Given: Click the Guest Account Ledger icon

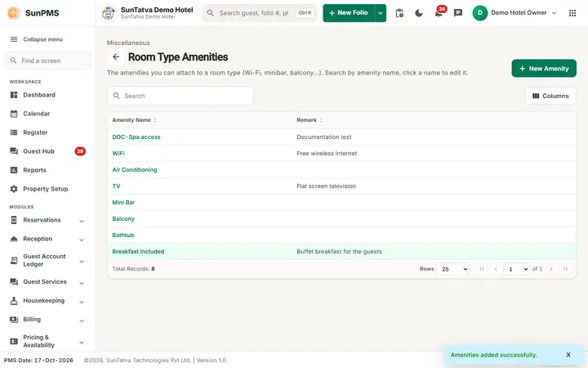Looking at the screenshot, I should click(14, 260).
